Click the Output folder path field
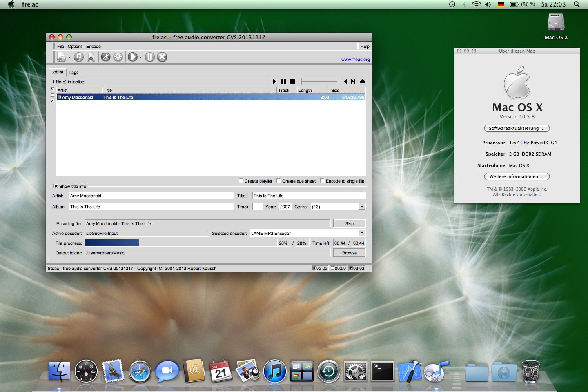 click(x=207, y=253)
